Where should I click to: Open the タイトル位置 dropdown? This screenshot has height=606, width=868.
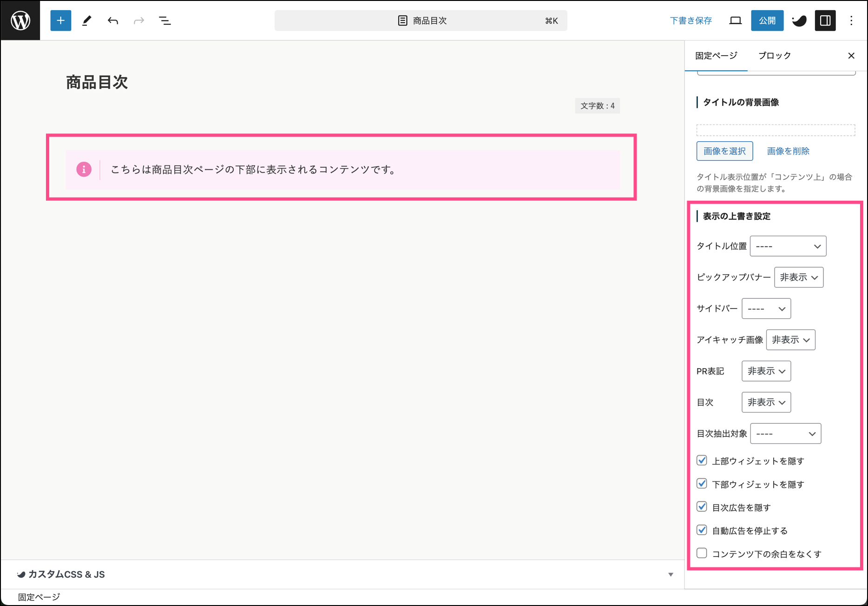point(788,246)
